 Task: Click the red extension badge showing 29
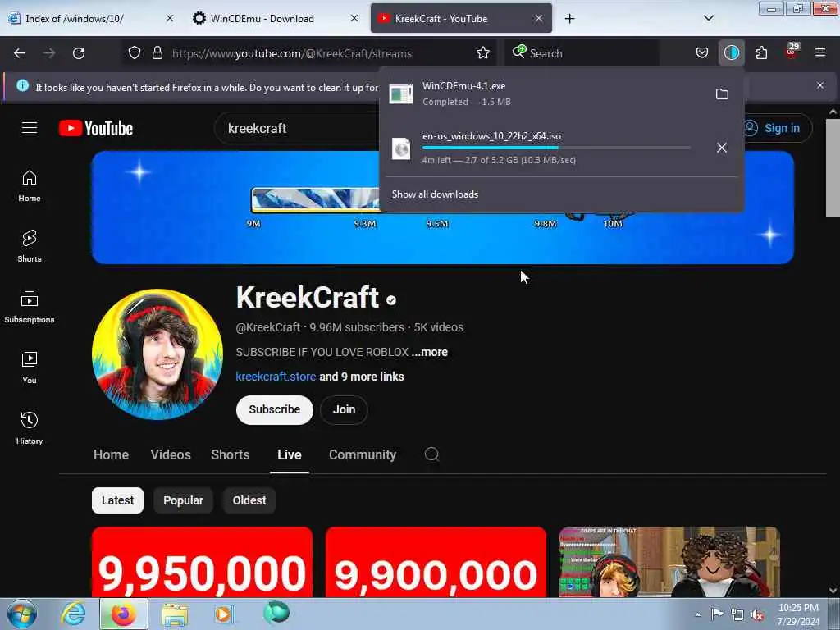coord(792,52)
